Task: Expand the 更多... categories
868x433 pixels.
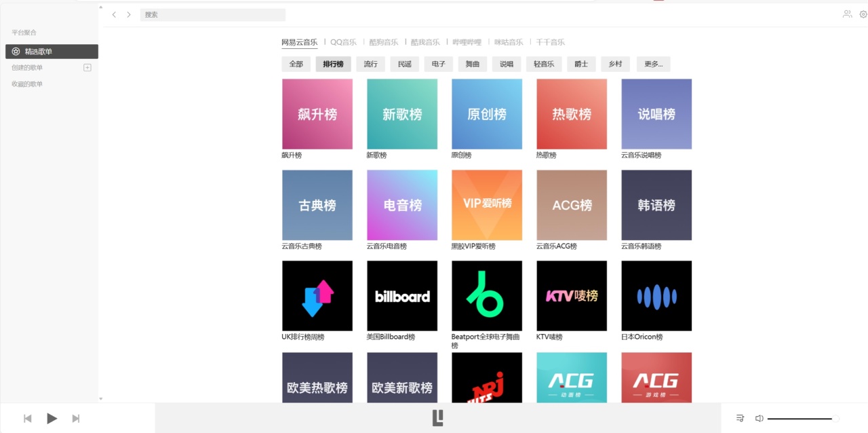Action: point(653,64)
